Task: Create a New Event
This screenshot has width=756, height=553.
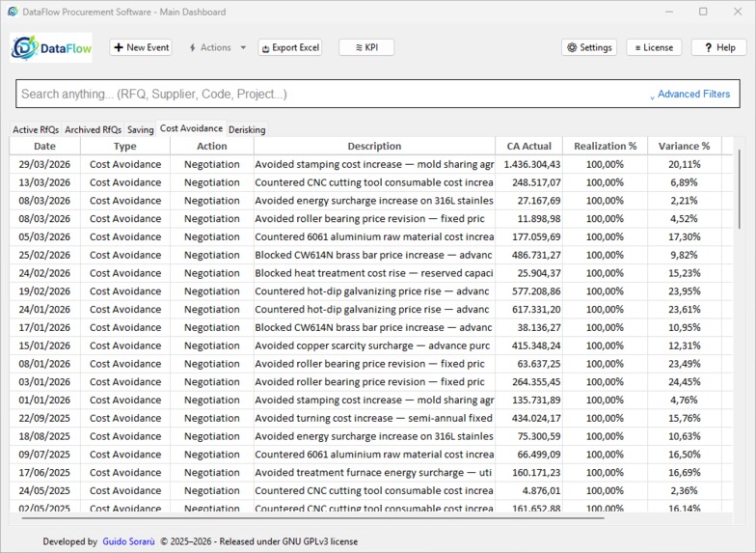Action: tap(141, 47)
